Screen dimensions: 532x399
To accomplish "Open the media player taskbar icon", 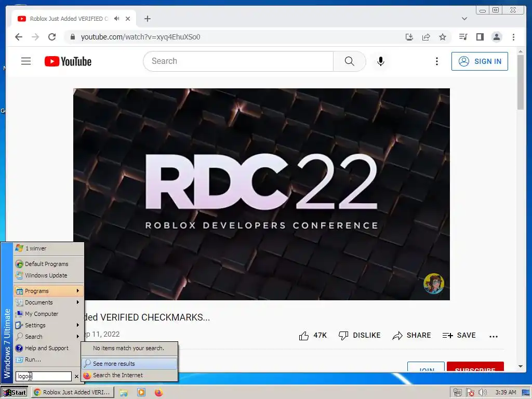I will click(141, 393).
